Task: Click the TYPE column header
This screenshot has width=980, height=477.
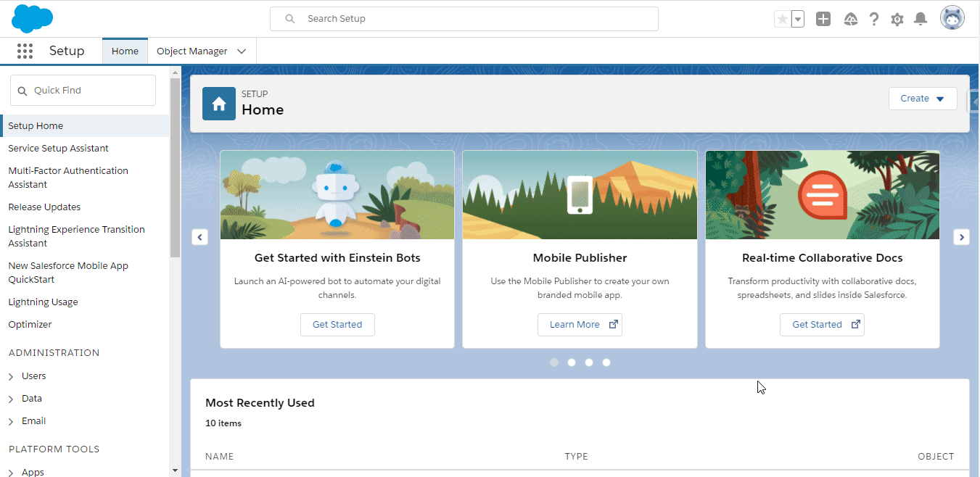Action: (576, 457)
